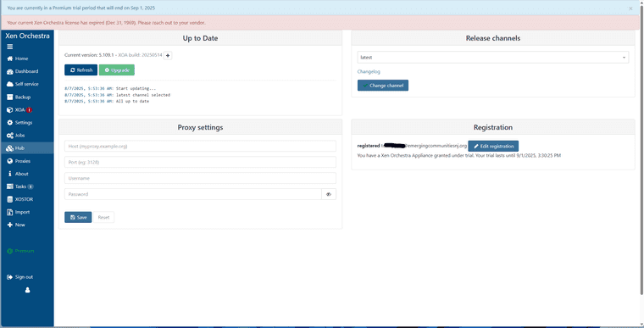Open the Settings gear icon
The width and height of the screenshot is (644, 328).
[x=10, y=123]
